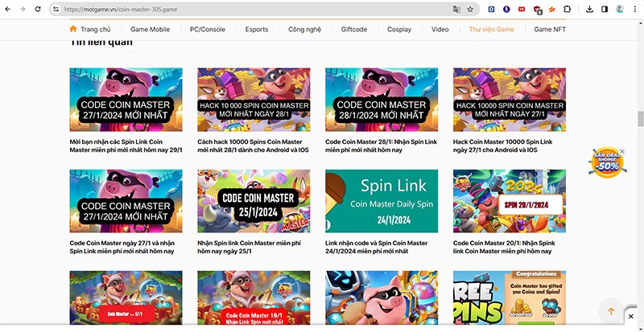
Task: Open the Thư viện Game menu
Action: (491, 29)
